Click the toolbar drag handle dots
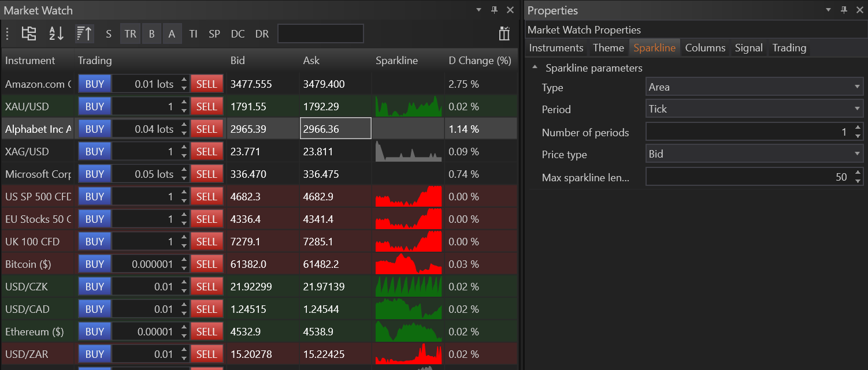Screen dimensions: 868x370 [x=7, y=34]
